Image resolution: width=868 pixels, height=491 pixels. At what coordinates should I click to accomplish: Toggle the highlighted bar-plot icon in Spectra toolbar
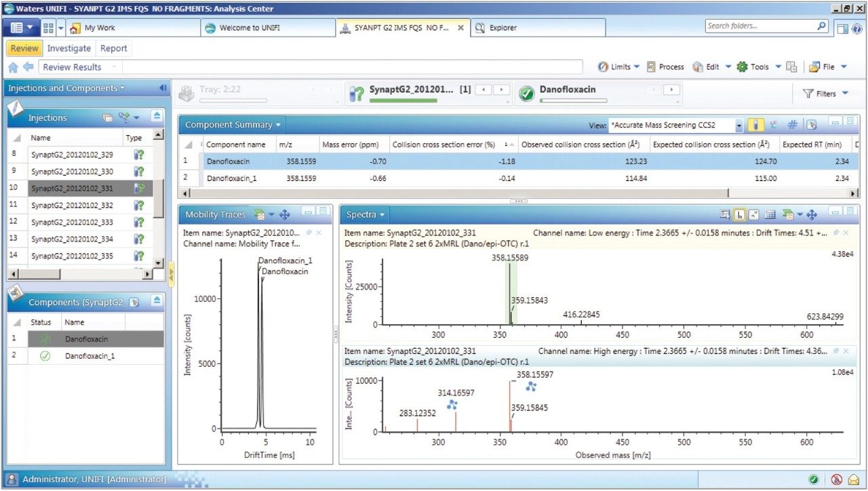pos(738,214)
